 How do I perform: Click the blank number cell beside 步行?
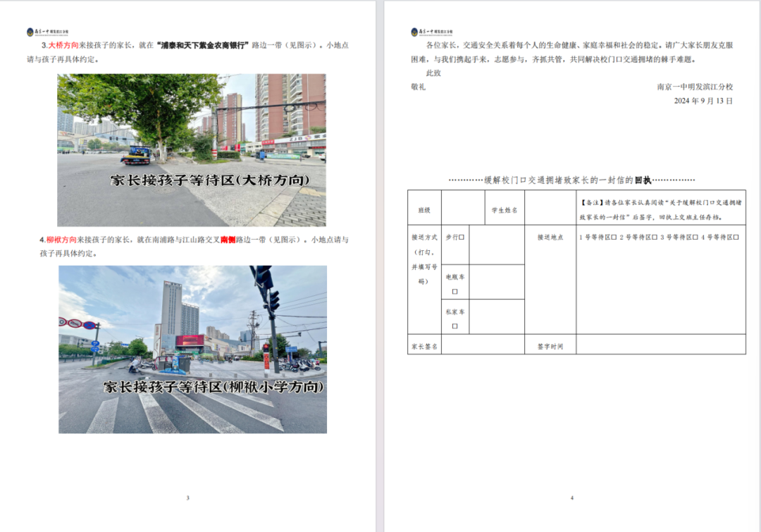pyautogui.click(x=497, y=245)
